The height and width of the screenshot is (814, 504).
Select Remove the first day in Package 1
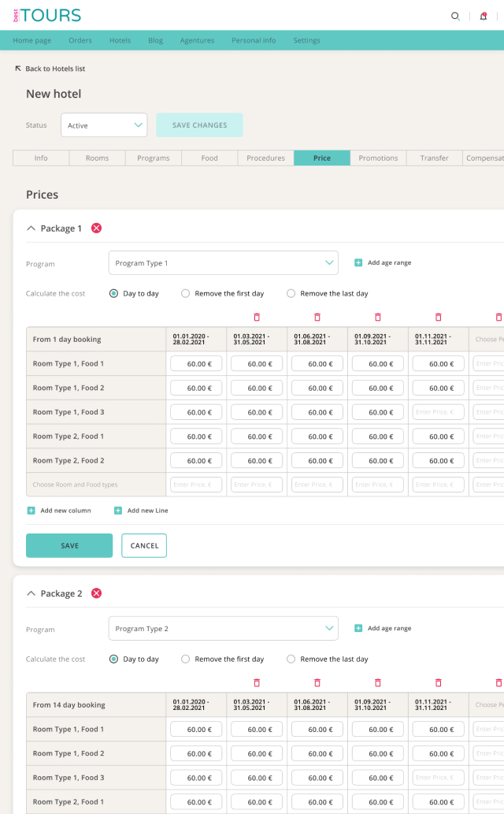click(x=186, y=293)
